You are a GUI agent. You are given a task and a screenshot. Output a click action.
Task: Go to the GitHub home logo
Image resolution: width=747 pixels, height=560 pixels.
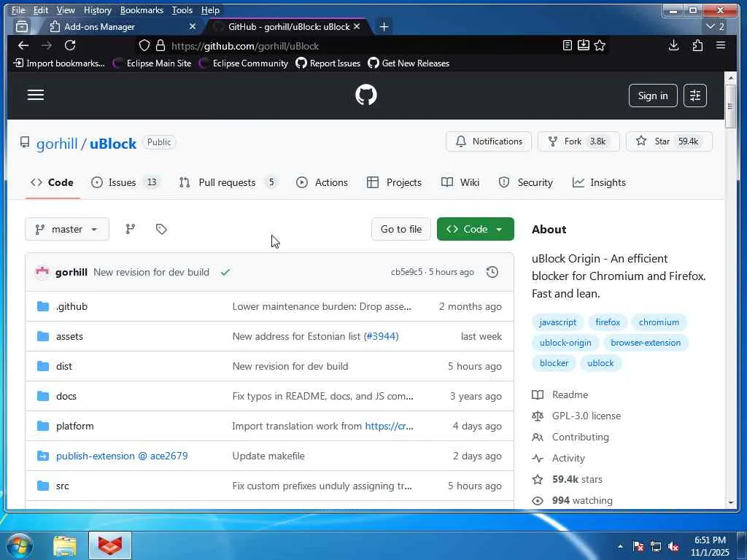tap(366, 95)
